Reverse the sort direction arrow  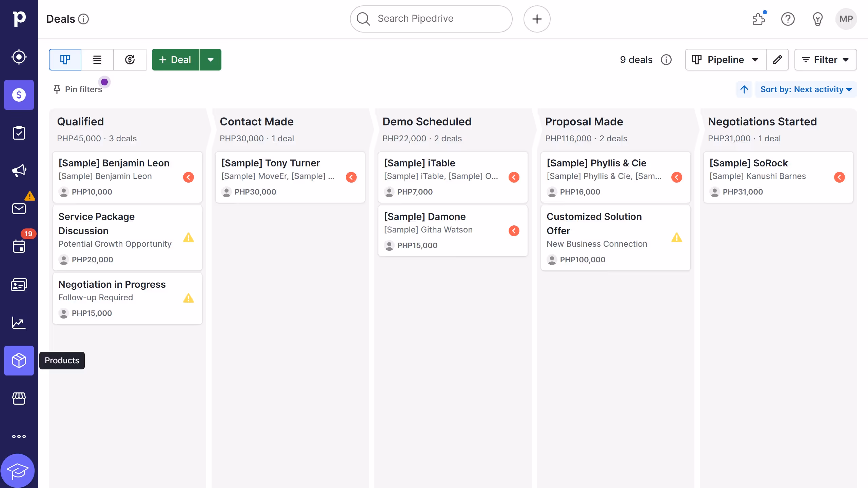tap(744, 89)
